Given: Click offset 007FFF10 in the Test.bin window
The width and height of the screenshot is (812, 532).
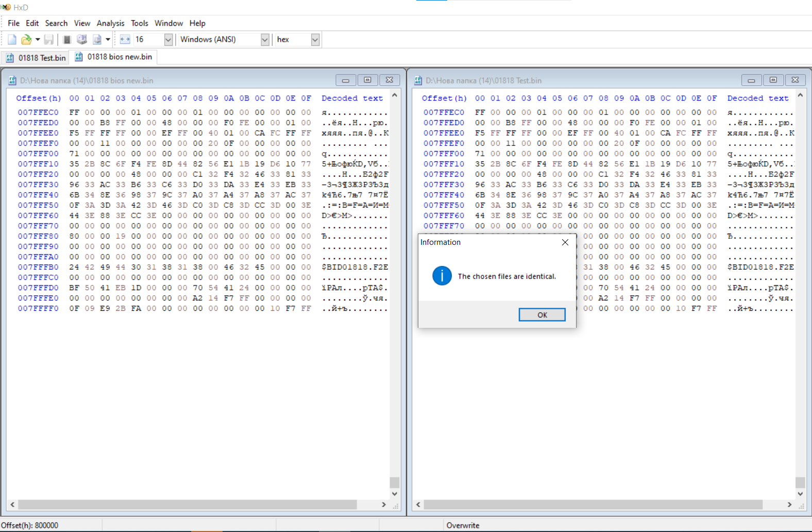Looking at the screenshot, I should click(444, 164).
